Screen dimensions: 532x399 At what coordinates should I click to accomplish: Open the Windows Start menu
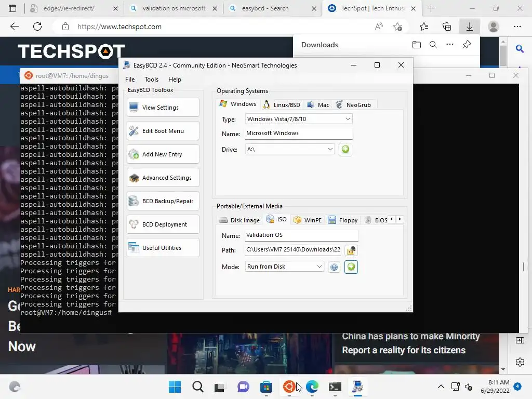click(x=175, y=387)
